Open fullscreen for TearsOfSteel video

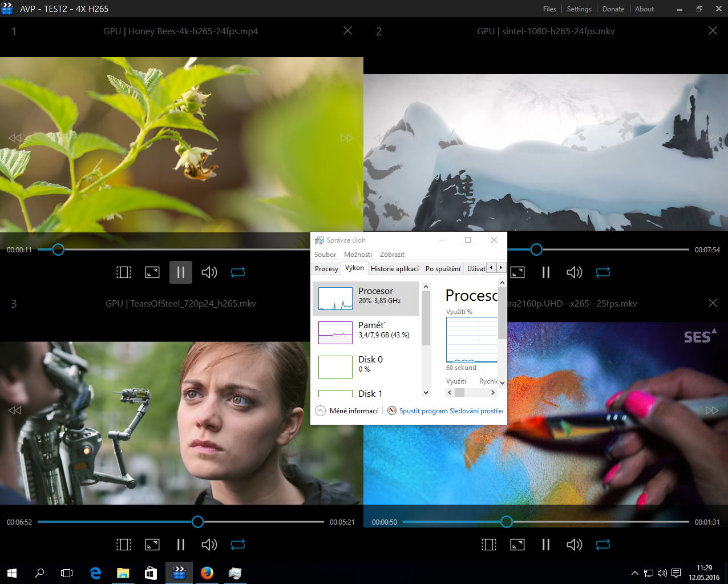[152, 545]
